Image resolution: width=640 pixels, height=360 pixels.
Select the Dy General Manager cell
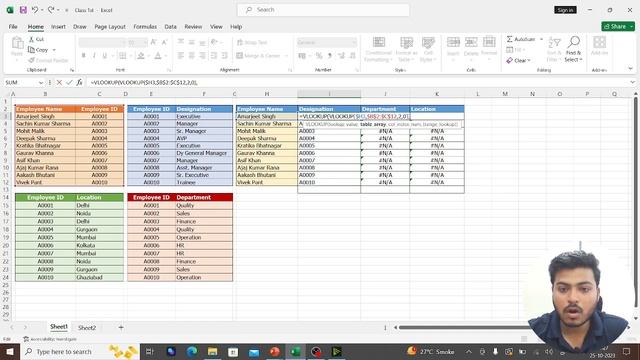click(204, 153)
